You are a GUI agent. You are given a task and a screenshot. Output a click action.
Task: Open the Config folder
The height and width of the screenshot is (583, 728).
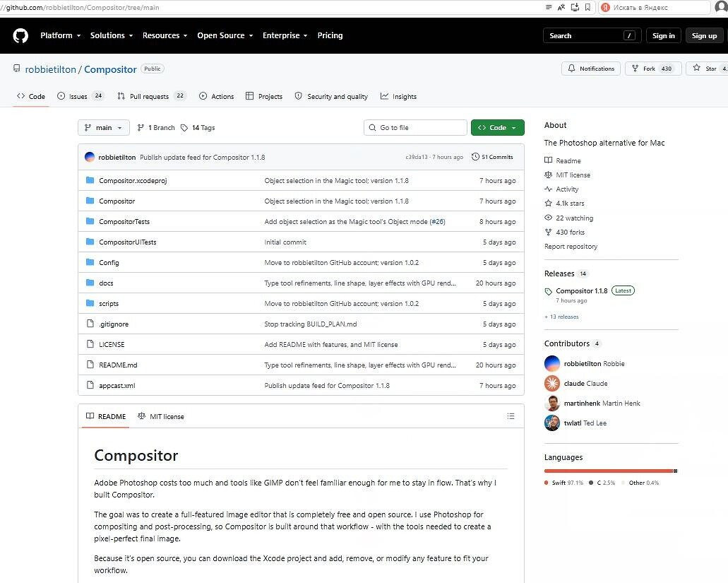[109, 262]
